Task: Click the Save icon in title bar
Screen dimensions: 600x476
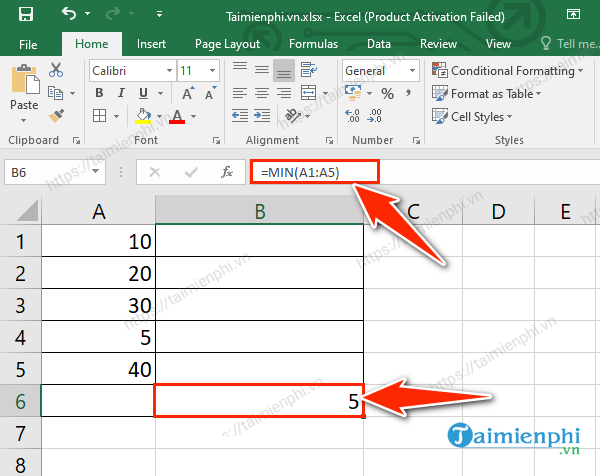Action: 26,14
